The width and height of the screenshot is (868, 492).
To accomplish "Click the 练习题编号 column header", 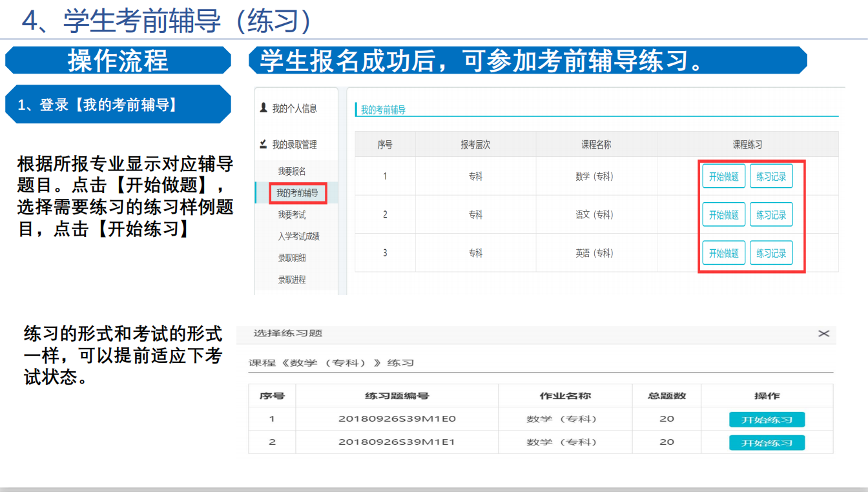I will coord(397,396).
